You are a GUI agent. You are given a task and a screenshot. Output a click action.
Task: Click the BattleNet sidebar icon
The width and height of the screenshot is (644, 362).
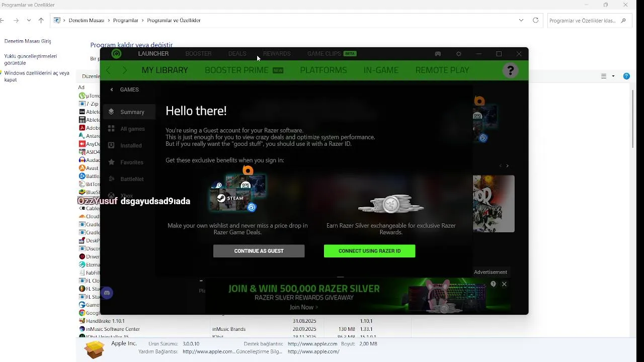tap(111, 179)
